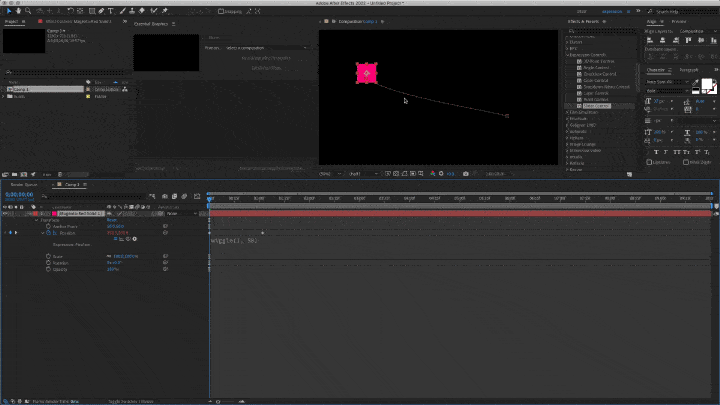Click Reset link for Transform group
Image resolution: width=720 pixels, height=405 pixels.
(x=112, y=220)
